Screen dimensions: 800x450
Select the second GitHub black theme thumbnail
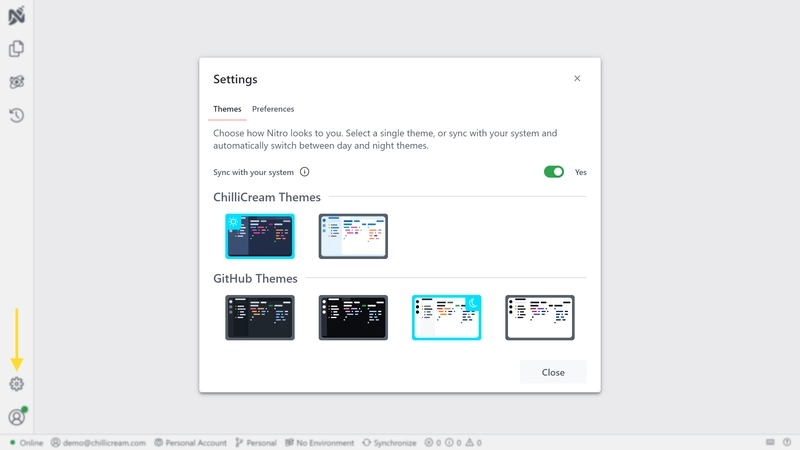pyautogui.click(x=353, y=317)
